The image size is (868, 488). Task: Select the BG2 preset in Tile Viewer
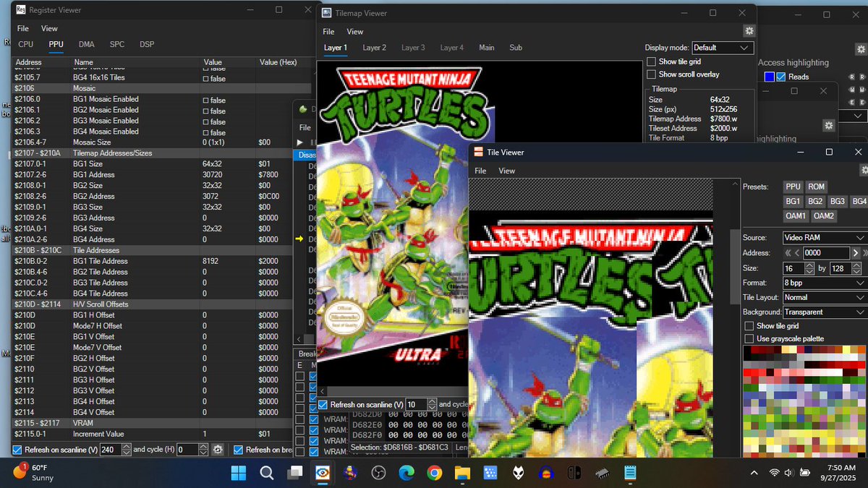(x=815, y=201)
